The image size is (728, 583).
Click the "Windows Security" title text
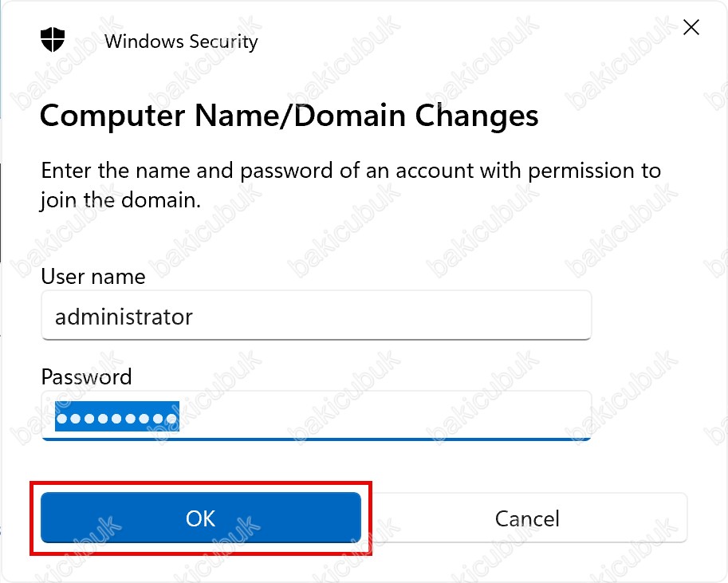coord(181,41)
